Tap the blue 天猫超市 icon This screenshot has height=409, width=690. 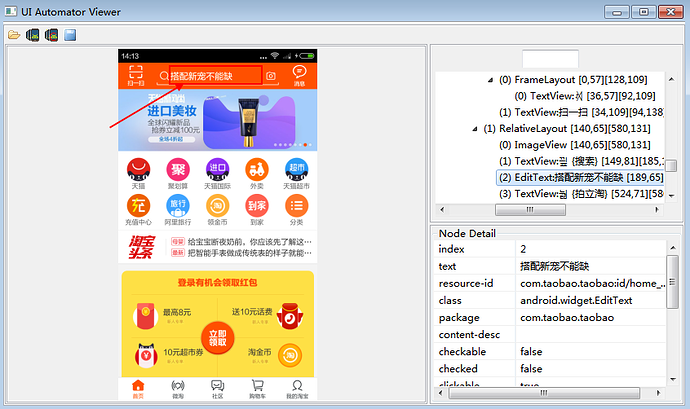297,169
